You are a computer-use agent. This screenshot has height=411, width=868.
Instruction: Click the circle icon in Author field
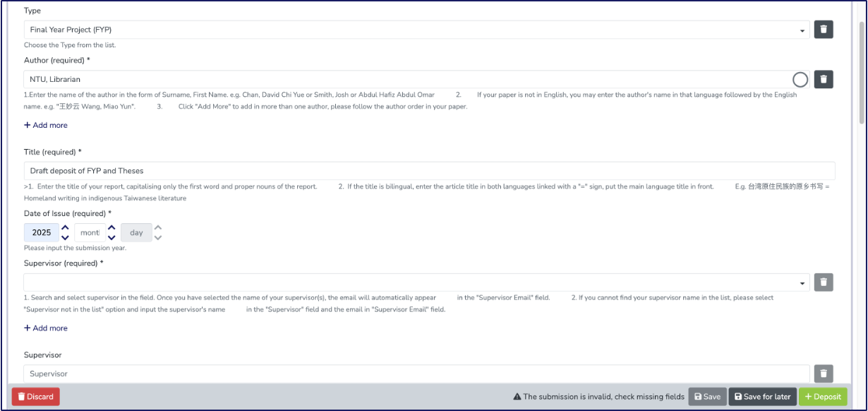[x=800, y=80]
